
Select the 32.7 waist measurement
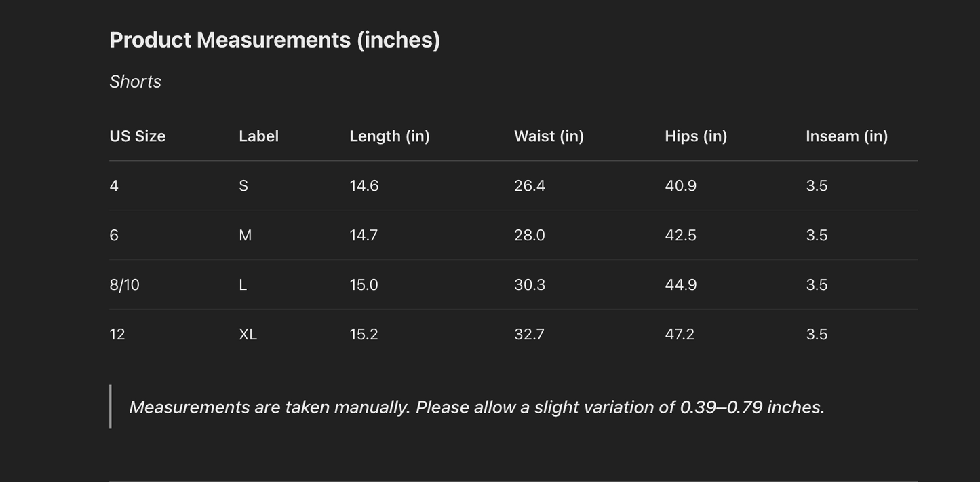click(x=529, y=334)
